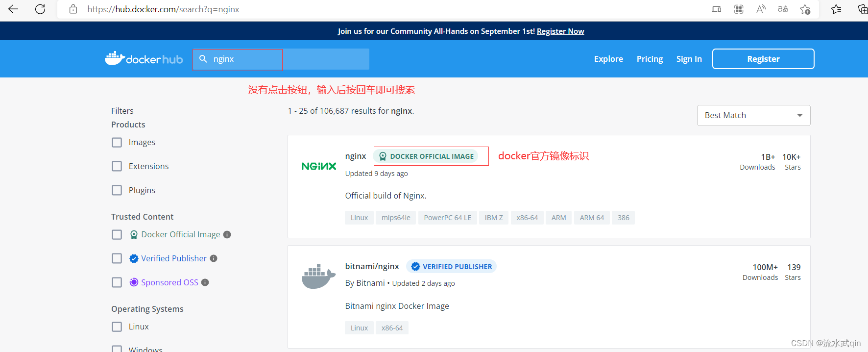
Task: Open the nginx official image result title
Action: pos(356,156)
